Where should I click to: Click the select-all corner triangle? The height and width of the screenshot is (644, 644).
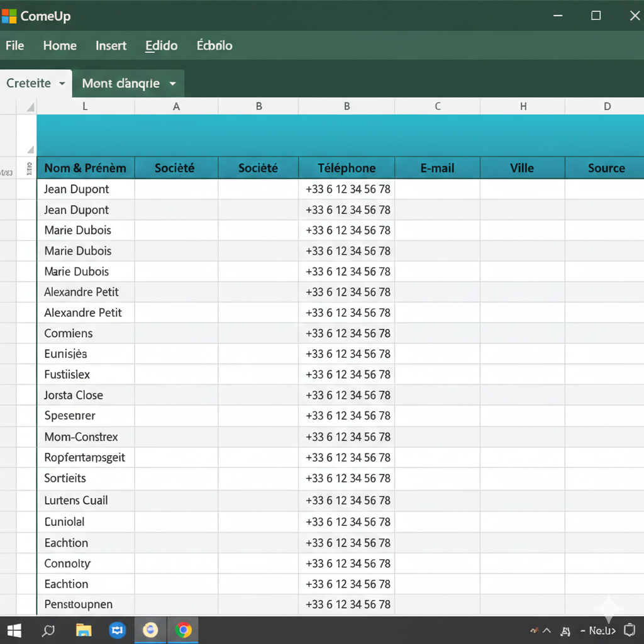point(30,108)
